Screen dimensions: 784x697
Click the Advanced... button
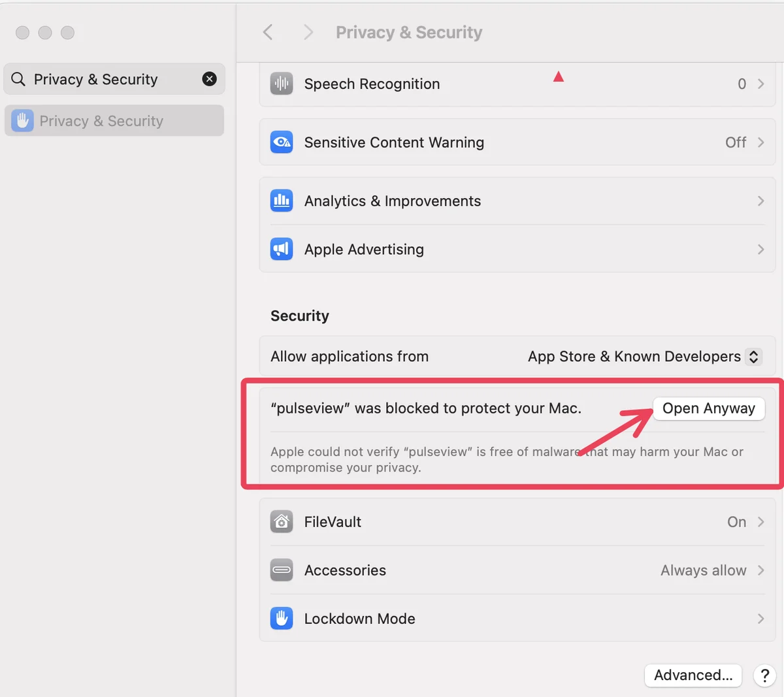tap(693, 675)
